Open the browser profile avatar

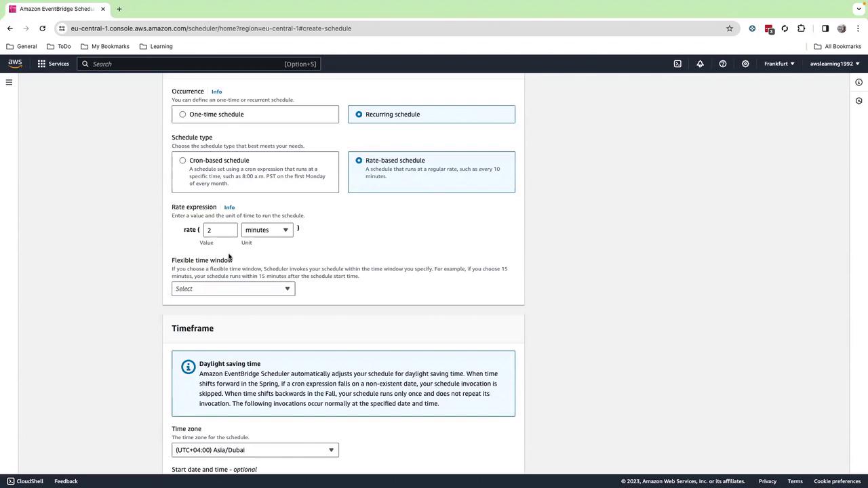pos(842,28)
